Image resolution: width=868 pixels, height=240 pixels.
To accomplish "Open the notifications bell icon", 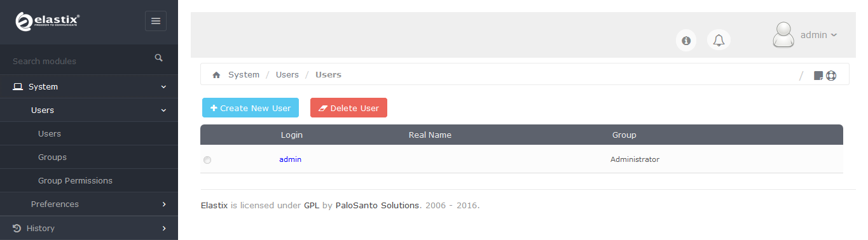I will tap(719, 40).
